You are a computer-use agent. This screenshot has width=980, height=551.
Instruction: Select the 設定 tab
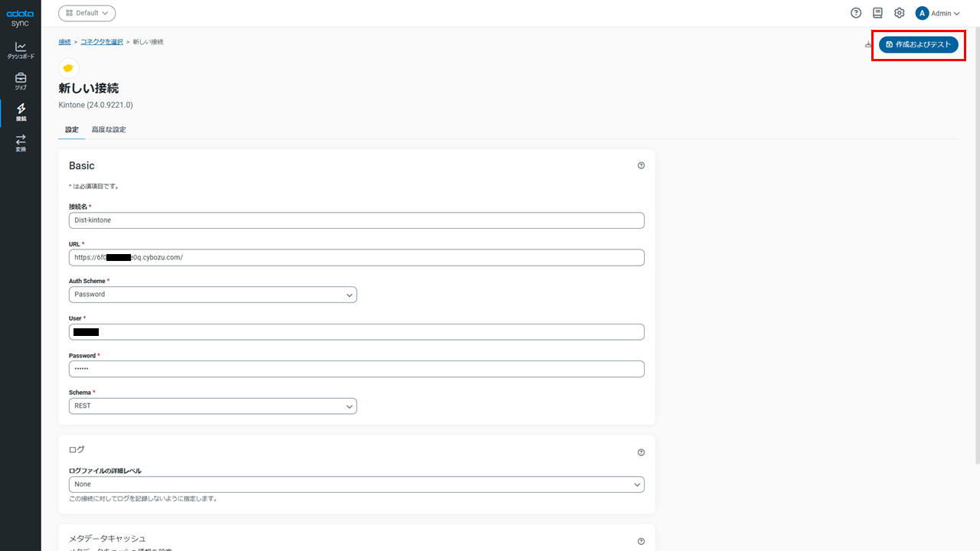click(72, 130)
